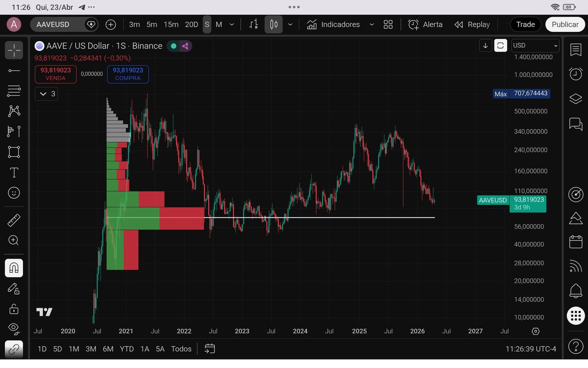Image resolution: width=588 pixels, height=368 pixels.
Task: Select the candlestick chart type
Action: (x=273, y=25)
